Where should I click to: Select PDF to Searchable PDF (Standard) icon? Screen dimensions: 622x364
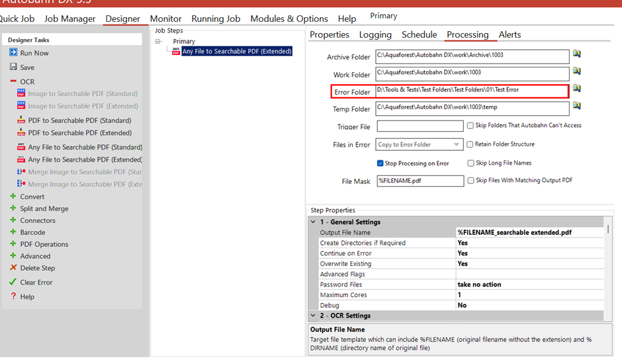point(21,120)
